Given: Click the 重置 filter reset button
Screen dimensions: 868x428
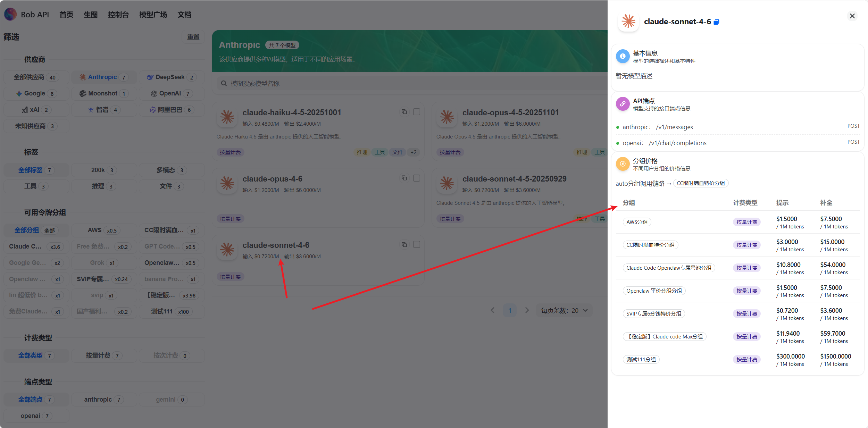Looking at the screenshot, I should pos(193,37).
